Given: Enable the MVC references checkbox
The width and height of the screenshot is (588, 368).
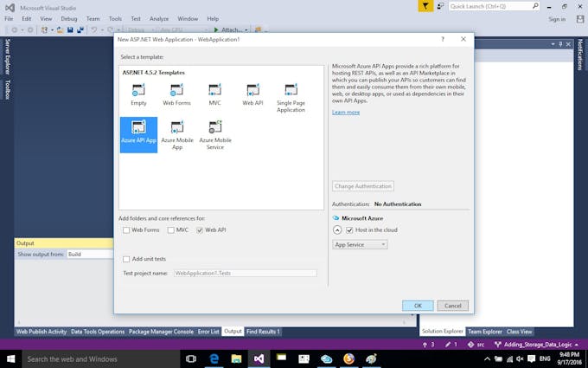Looking at the screenshot, I should coord(171,230).
